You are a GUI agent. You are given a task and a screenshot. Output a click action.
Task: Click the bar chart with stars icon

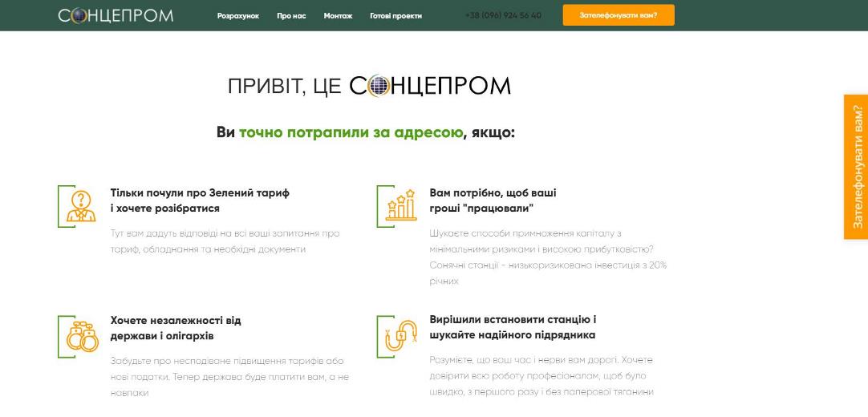[401, 205]
